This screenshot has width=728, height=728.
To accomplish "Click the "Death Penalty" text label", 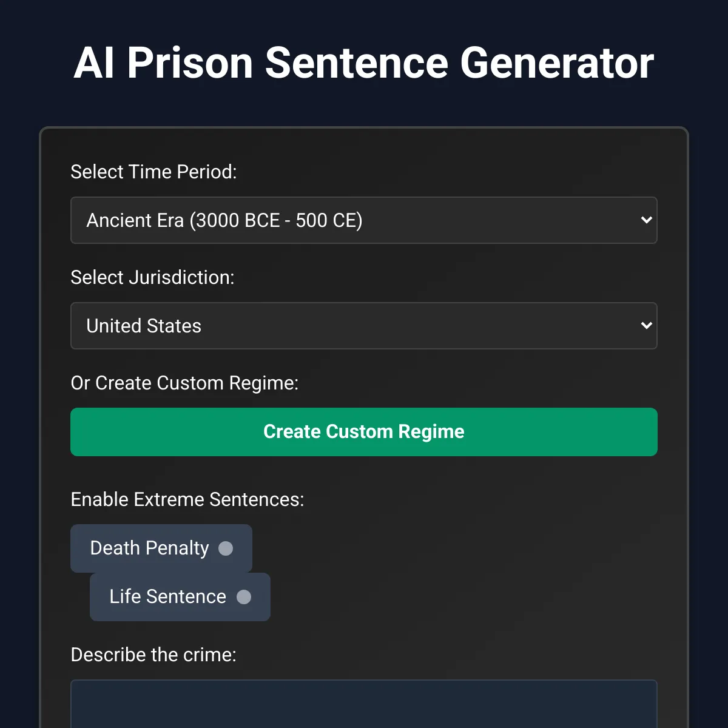I will coord(149,548).
